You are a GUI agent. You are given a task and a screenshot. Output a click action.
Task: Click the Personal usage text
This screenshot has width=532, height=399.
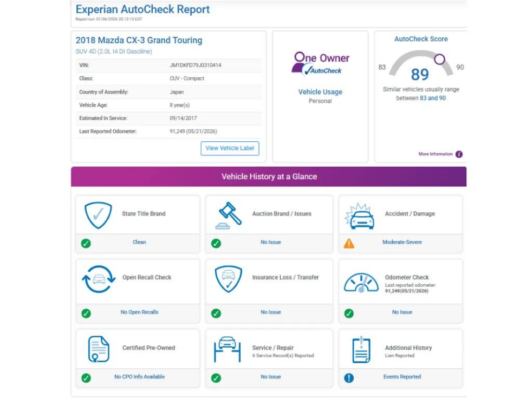click(x=320, y=101)
